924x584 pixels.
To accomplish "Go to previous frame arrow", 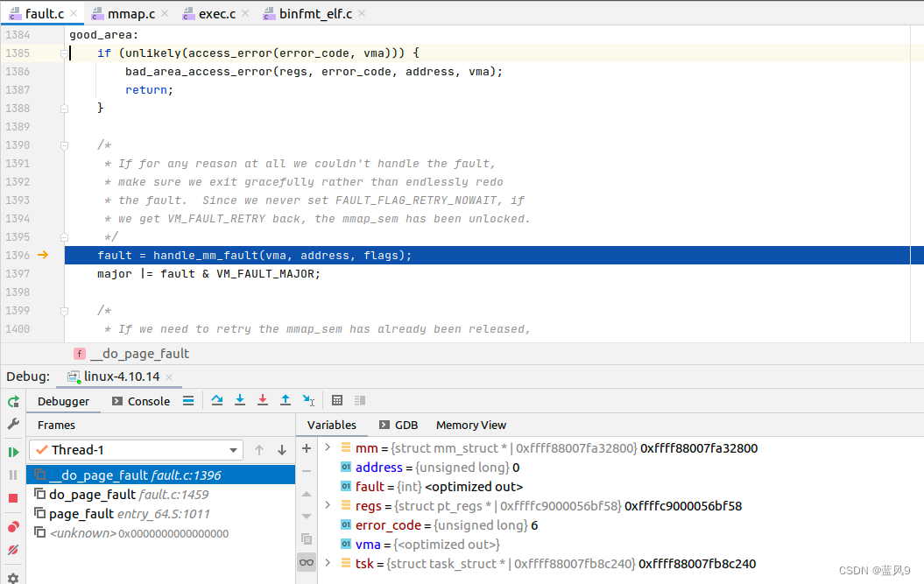I will pyautogui.click(x=259, y=450).
